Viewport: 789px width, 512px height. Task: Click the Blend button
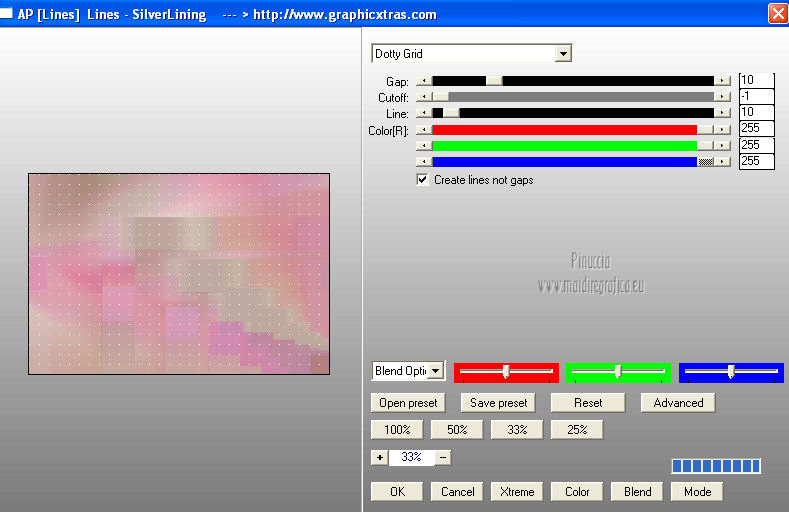(637, 492)
